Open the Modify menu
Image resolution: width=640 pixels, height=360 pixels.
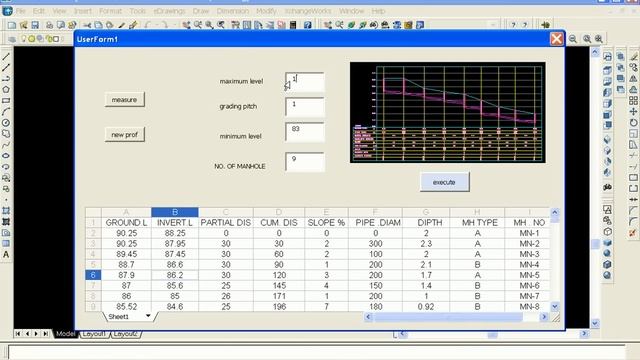click(266, 11)
